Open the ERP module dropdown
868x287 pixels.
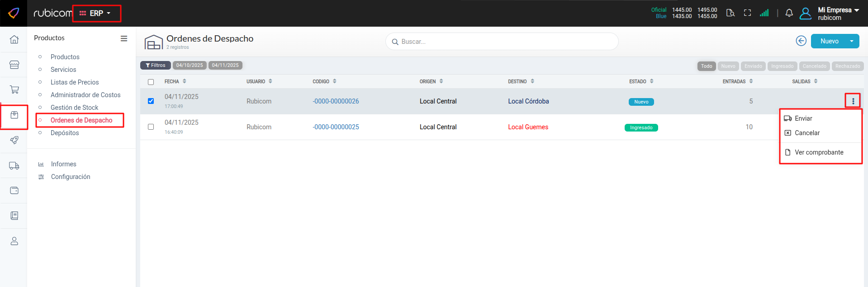click(96, 14)
